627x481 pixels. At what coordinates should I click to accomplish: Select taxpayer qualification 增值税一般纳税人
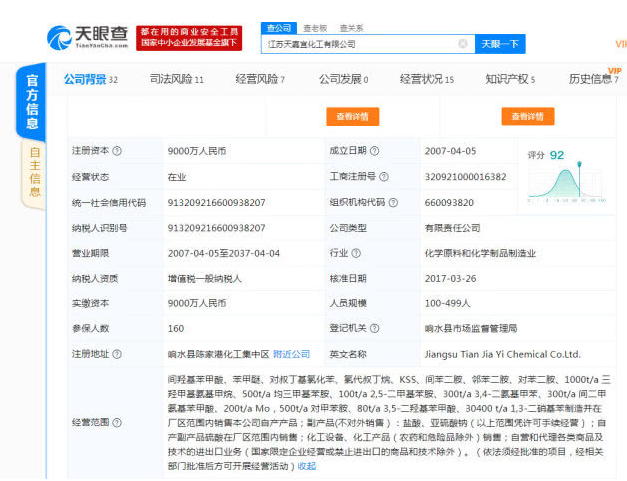click(204, 279)
